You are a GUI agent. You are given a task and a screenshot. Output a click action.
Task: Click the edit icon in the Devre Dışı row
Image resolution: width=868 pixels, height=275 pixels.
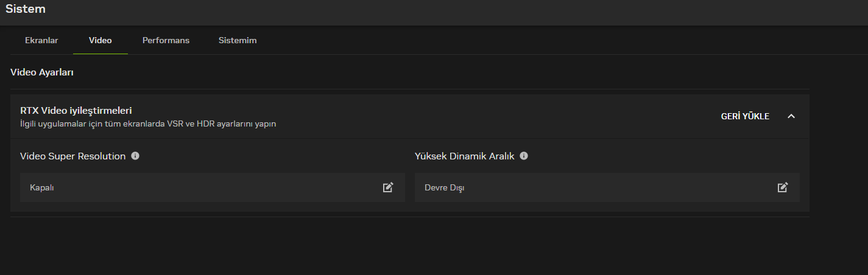[x=783, y=187]
